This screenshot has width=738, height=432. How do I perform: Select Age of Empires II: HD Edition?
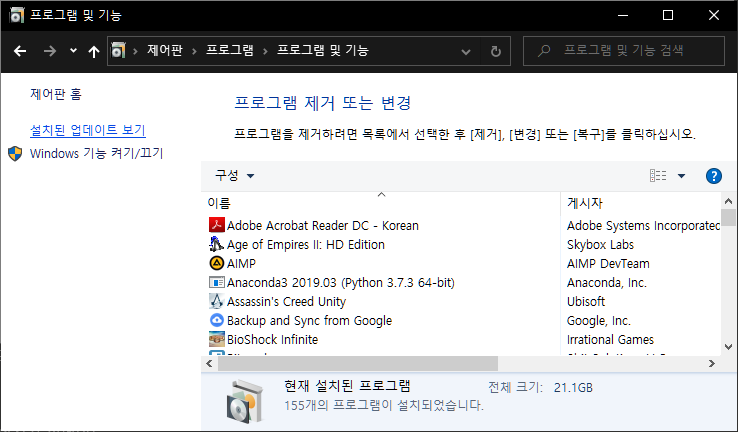click(x=306, y=245)
